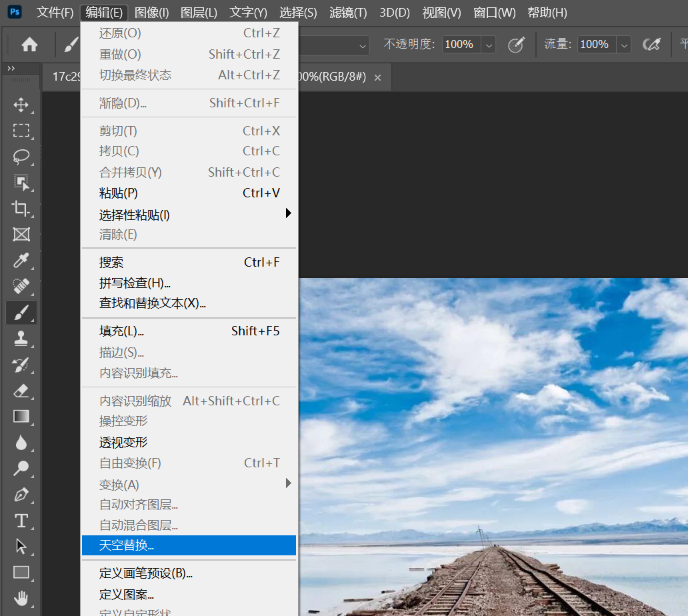Click the flow value field
The height and width of the screenshot is (616, 688).
click(596, 44)
